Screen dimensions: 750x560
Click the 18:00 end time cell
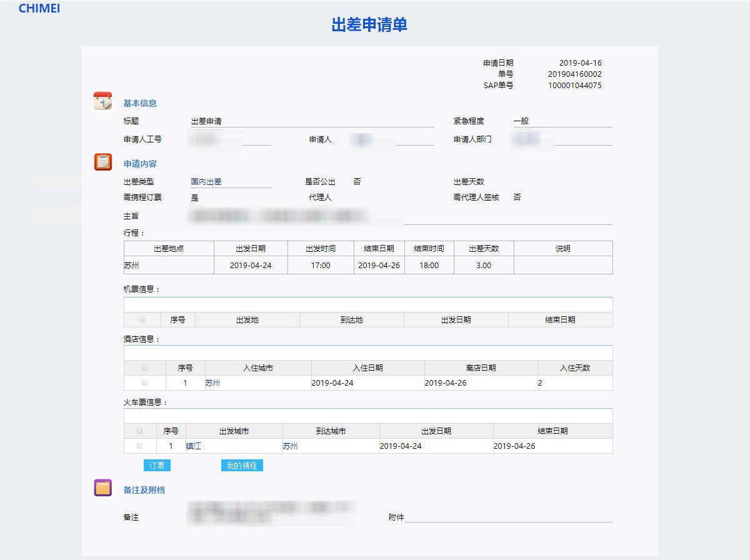point(429,265)
